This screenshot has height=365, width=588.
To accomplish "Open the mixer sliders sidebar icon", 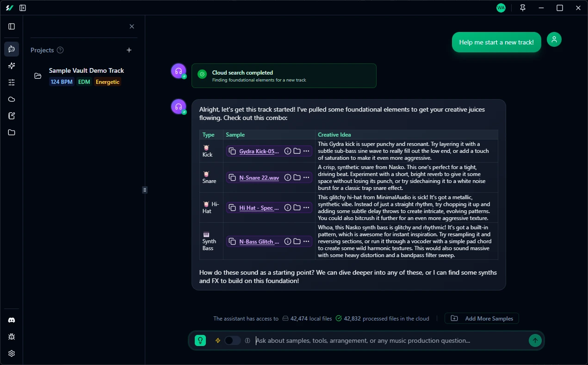I will pyautogui.click(x=12, y=82).
